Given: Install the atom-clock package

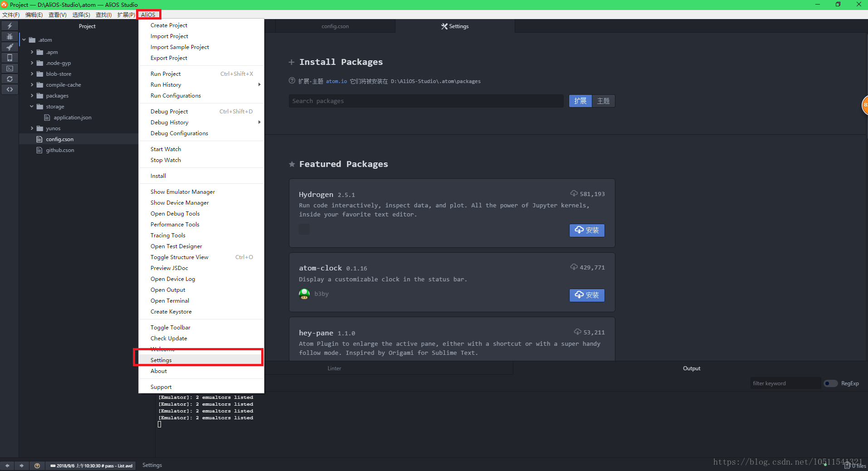Looking at the screenshot, I should [x=587, y=295].
